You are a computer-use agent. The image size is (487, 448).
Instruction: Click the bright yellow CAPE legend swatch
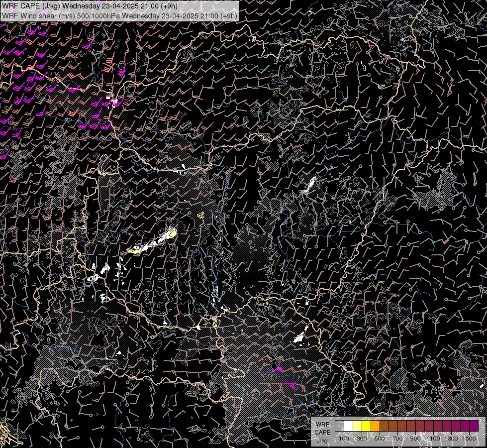[x=366, y=426]
